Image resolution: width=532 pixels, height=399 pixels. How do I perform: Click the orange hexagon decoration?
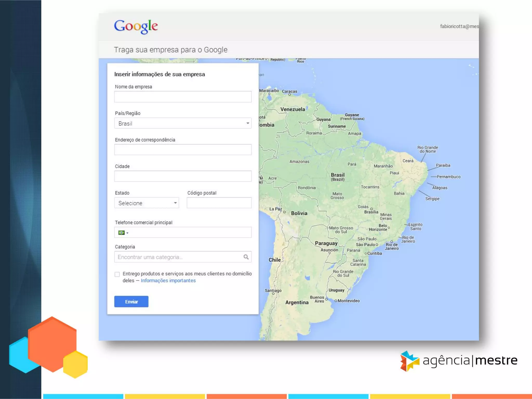pyautogui.click(x=52, y=343)
